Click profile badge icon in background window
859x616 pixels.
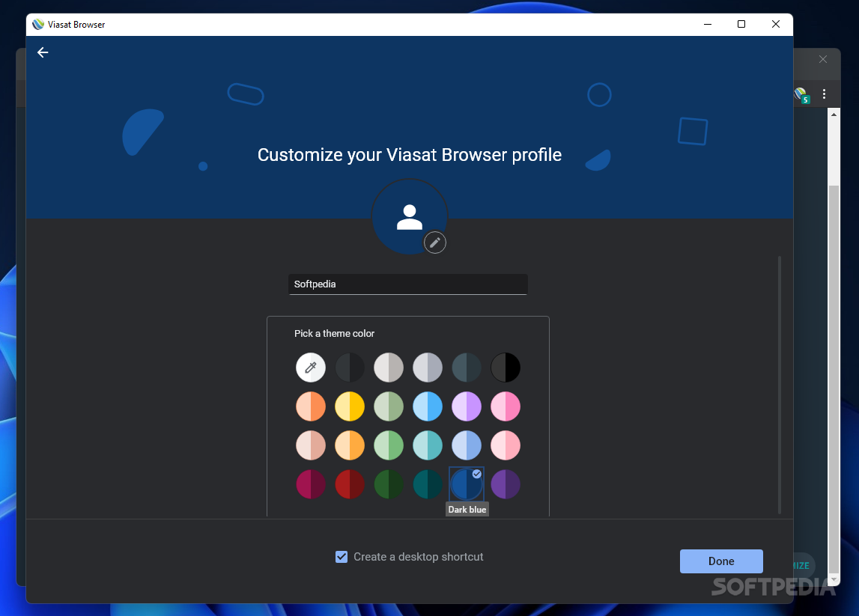[801, 95]
